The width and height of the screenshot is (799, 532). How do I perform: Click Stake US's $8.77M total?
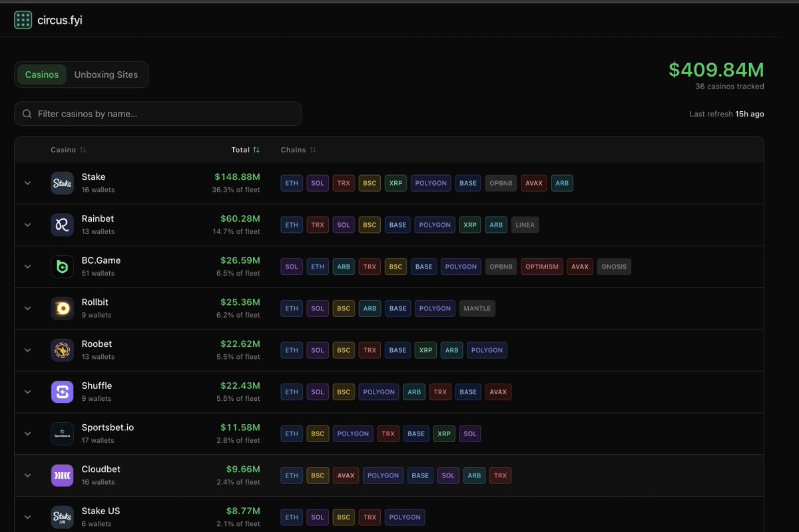(x=243, y=511)
